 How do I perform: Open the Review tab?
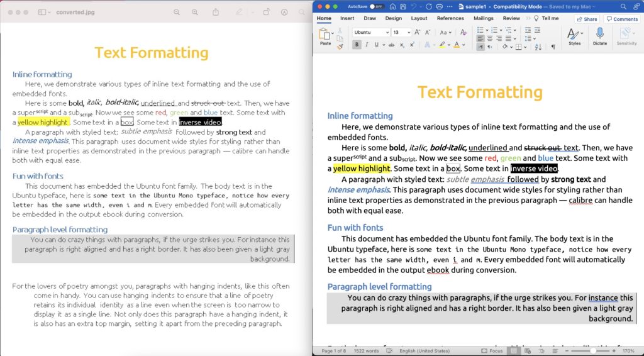point(511,18)
